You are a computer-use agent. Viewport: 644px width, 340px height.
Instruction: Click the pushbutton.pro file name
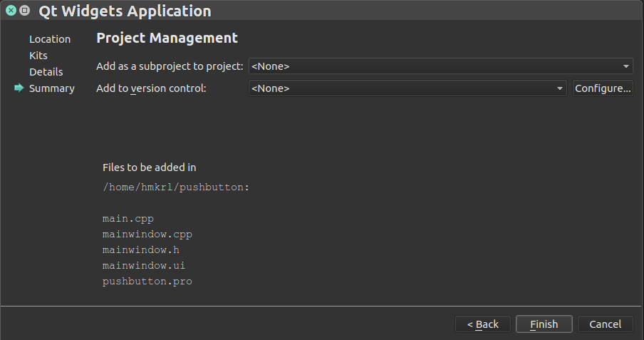(x=147, y=282)
